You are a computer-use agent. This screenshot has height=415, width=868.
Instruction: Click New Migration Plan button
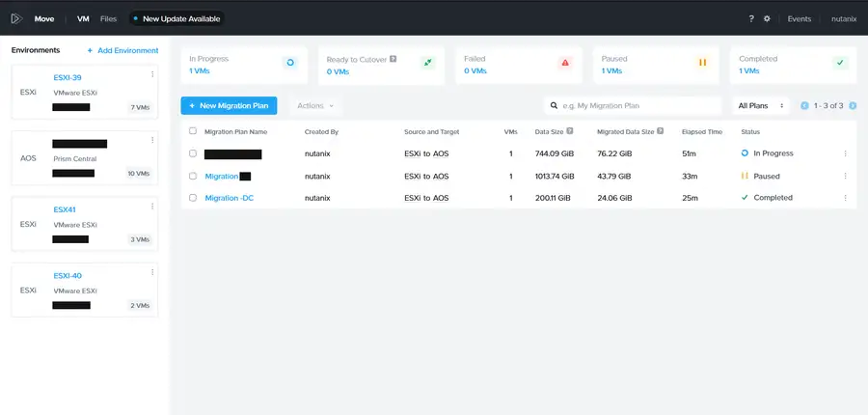click(229, 106)
